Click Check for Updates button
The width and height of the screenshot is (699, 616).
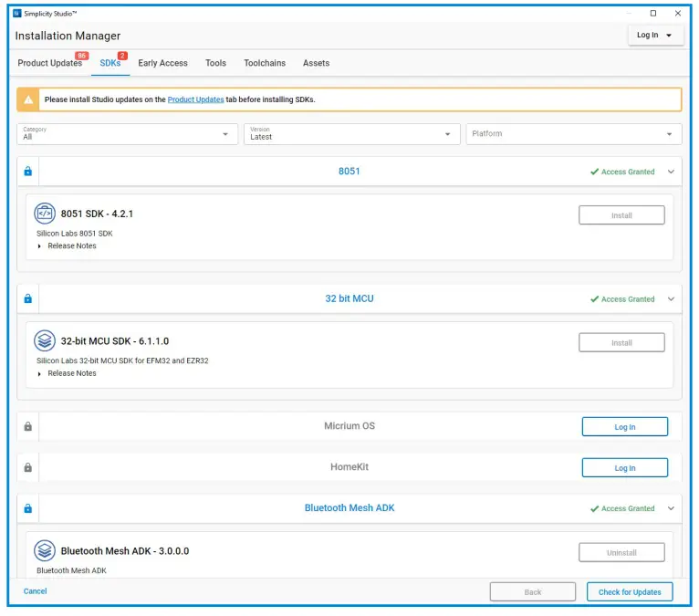[630, 592]
